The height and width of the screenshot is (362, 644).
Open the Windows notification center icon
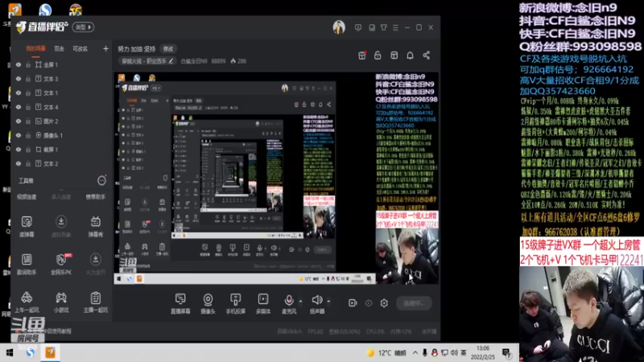[506, 352]
